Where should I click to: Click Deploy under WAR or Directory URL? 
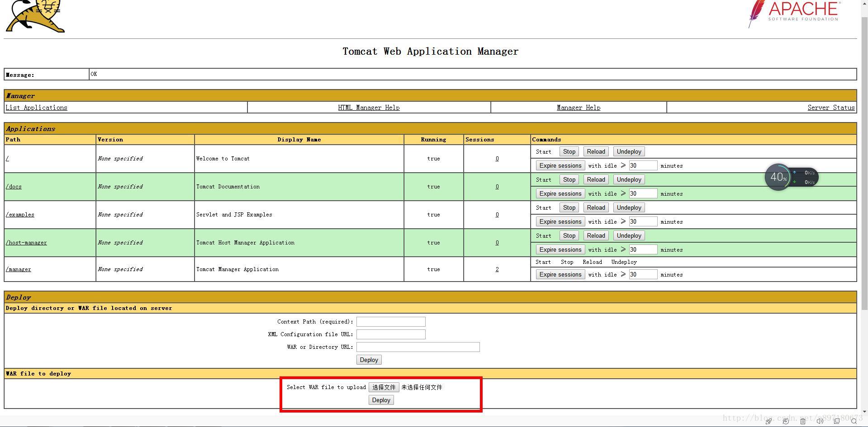coord(369,360)
